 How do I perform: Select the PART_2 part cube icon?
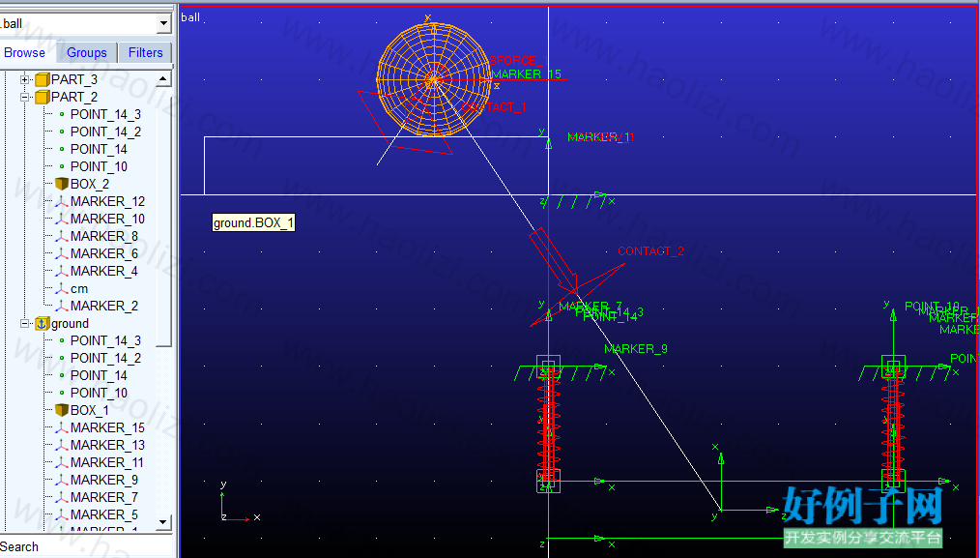coord(42,97)
